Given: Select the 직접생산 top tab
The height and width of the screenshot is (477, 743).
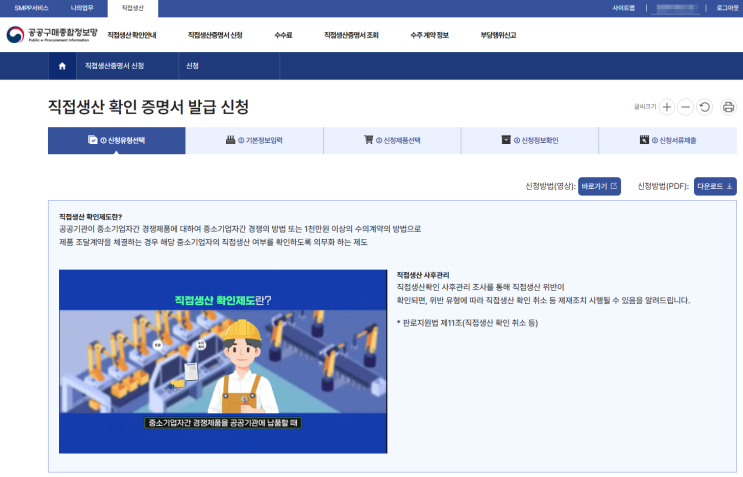Looking at the screenshot, I should point(133,9).
